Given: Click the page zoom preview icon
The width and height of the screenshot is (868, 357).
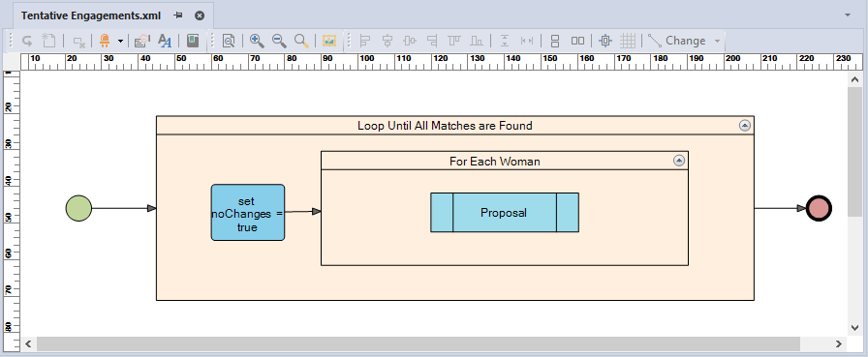Looking at the screenshot, I should click(x=230, y=41).
